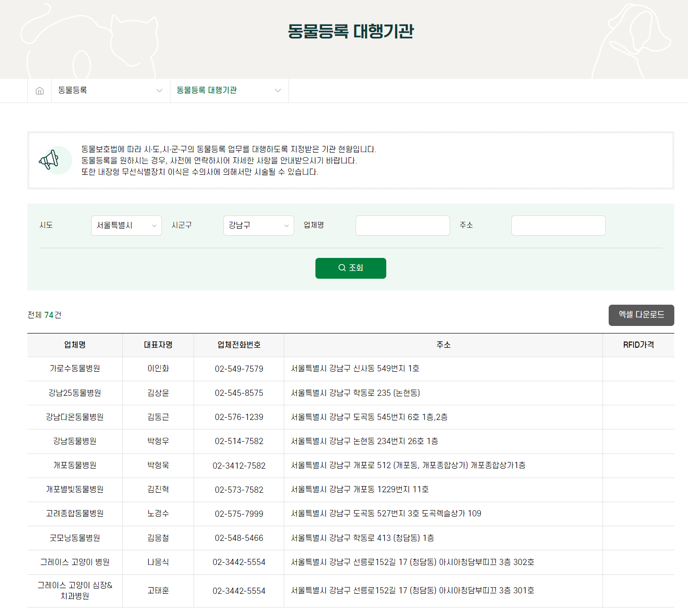Click the RFID가격 column header

(x=638, y=345)
